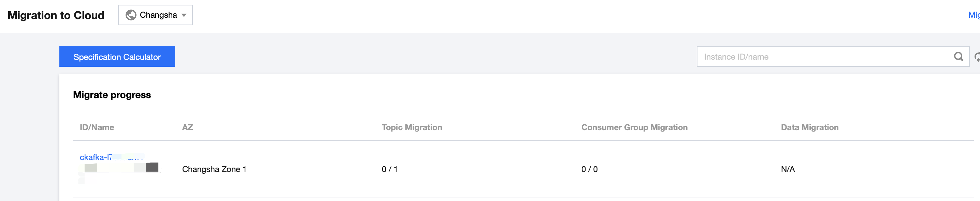Click the Migration to Cloud page title
This screenshot has width=980, height=201.
coord(56,15)
